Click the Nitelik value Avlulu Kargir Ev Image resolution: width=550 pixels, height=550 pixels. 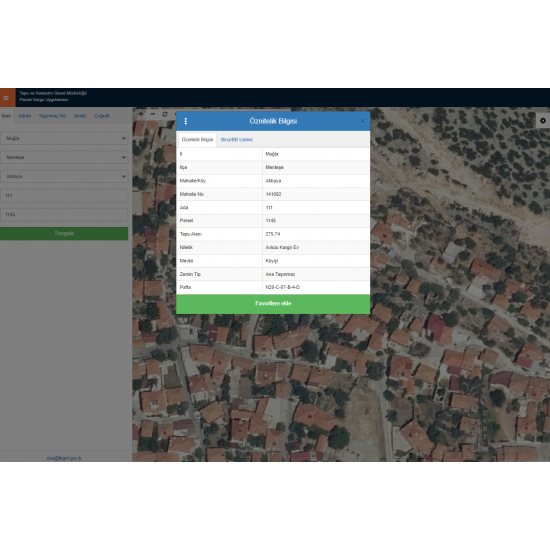(x=282, y=247)
